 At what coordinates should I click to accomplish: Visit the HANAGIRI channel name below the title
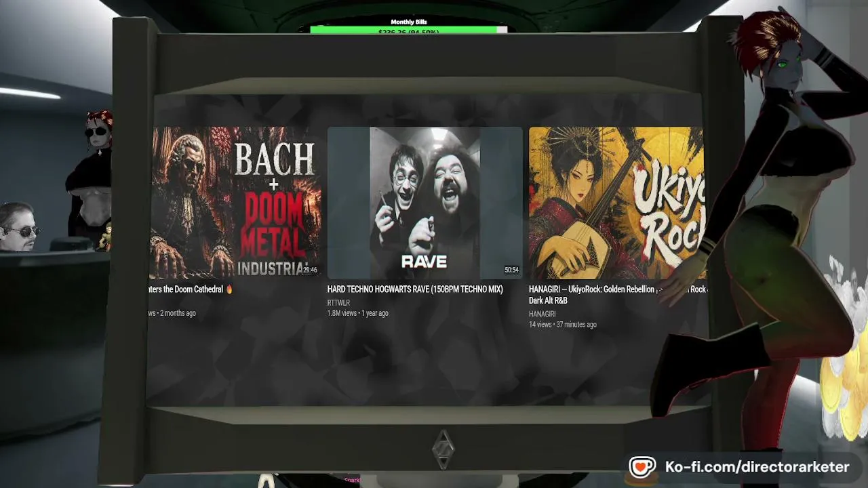point(542,314)
